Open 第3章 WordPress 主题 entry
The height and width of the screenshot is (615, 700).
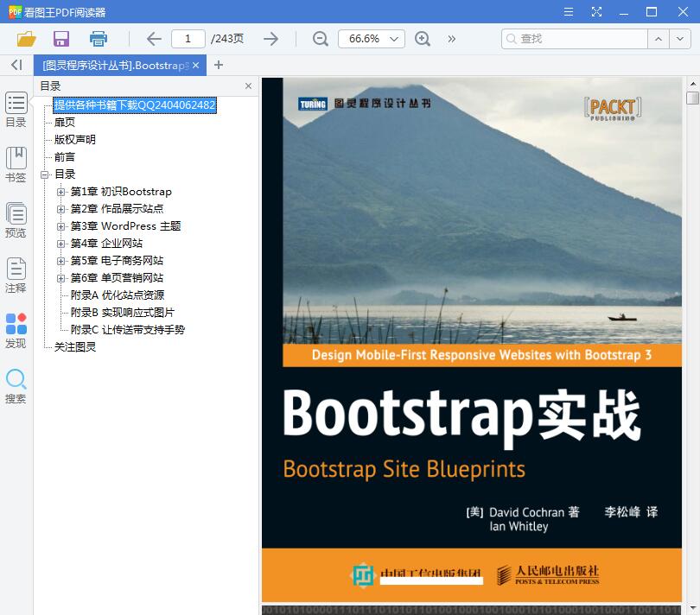coord(125,226)
